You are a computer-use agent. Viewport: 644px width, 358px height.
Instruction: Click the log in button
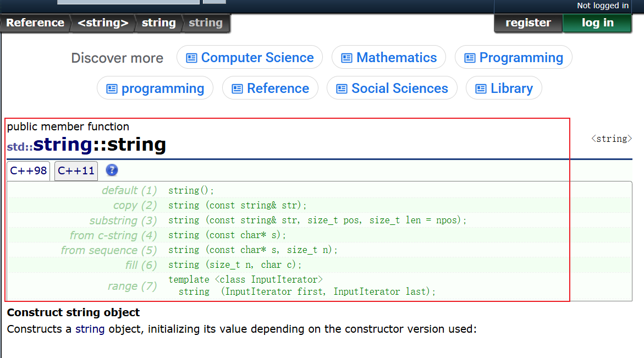[x=598, y=23]
